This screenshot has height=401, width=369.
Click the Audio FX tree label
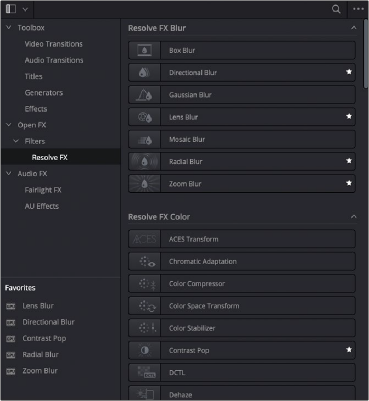pyautogui.click(x=32, y=174)
